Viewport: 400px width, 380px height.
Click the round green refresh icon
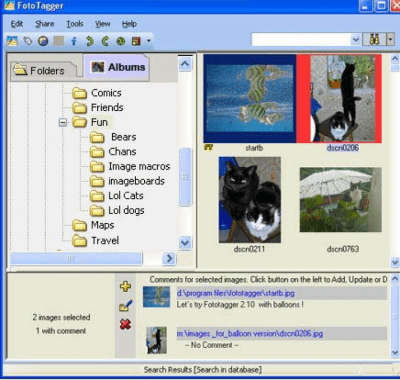[121, 41]
